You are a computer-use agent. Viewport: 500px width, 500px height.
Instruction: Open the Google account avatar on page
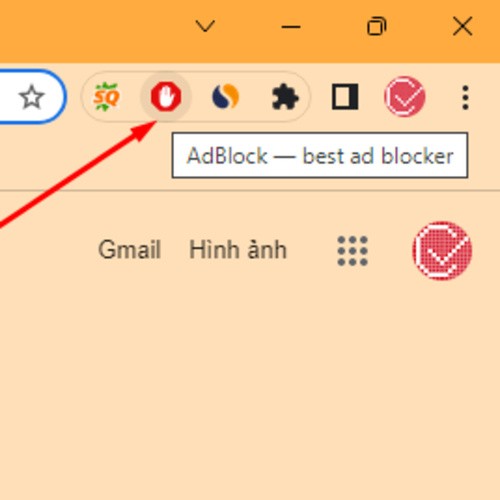(442, 251)
